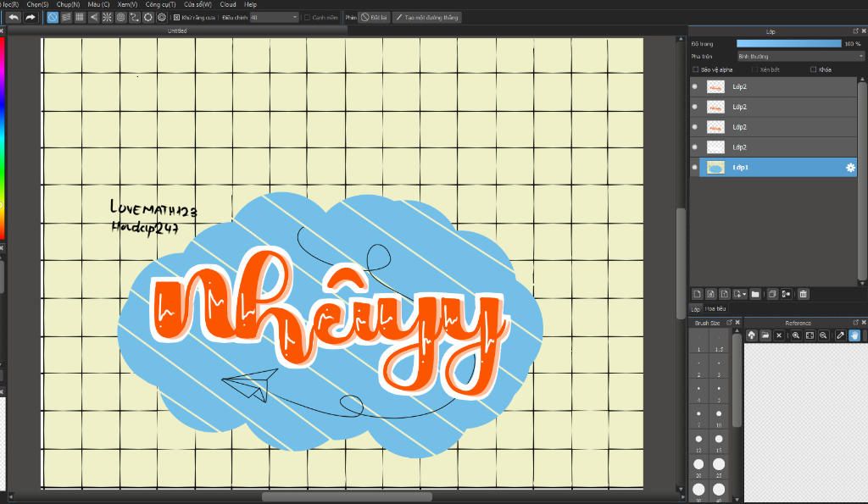Viewport: 868px width, 504px height.
Task: Click the Undo arrow icon
Action: [x=14, y=18]
